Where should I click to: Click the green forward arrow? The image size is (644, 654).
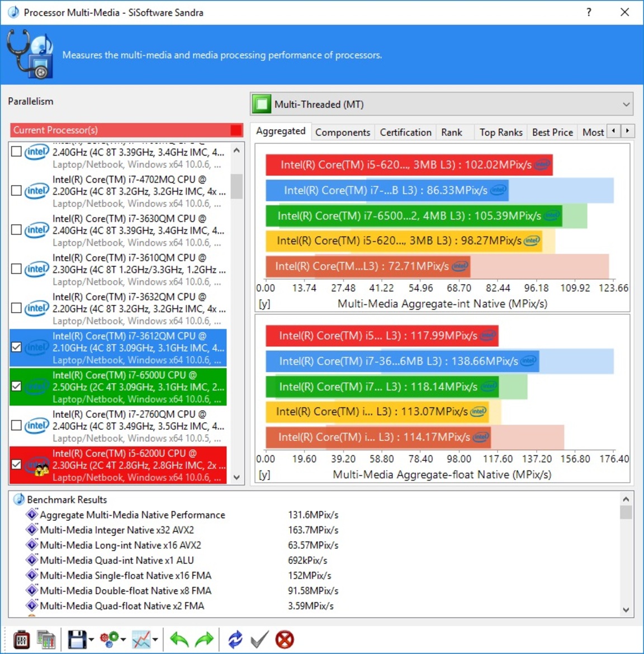[x=204, y=639]
